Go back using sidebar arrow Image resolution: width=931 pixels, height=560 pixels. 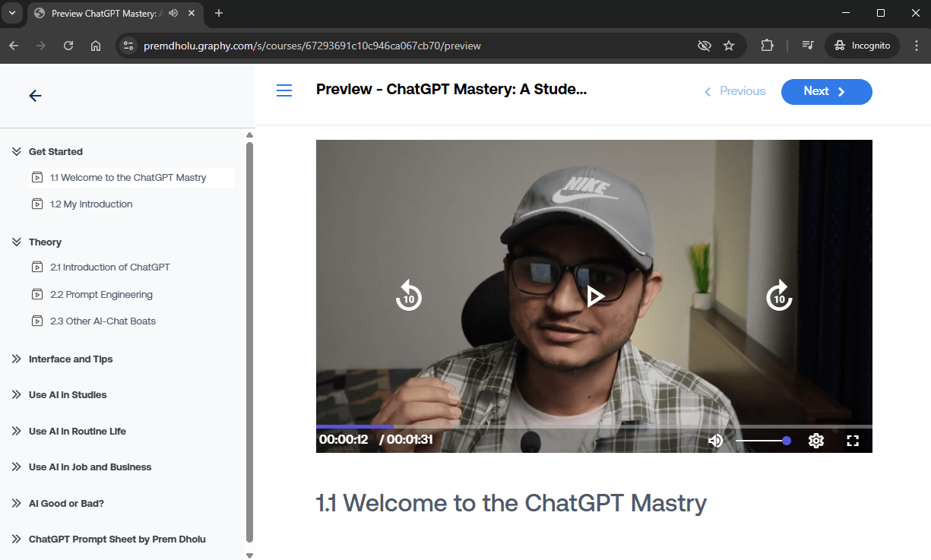(35, 96)
